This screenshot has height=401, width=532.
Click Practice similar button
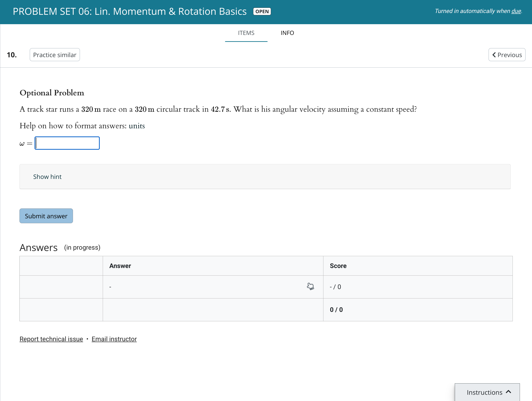point(55,55)
